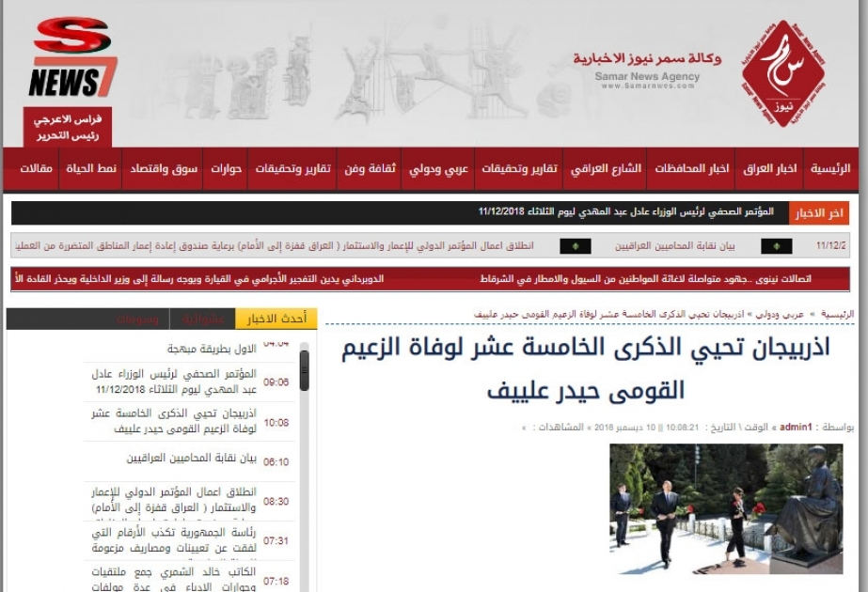
Task: Open the المؤتمر الصحفي breaking news headline
Action: coord(626,212)
